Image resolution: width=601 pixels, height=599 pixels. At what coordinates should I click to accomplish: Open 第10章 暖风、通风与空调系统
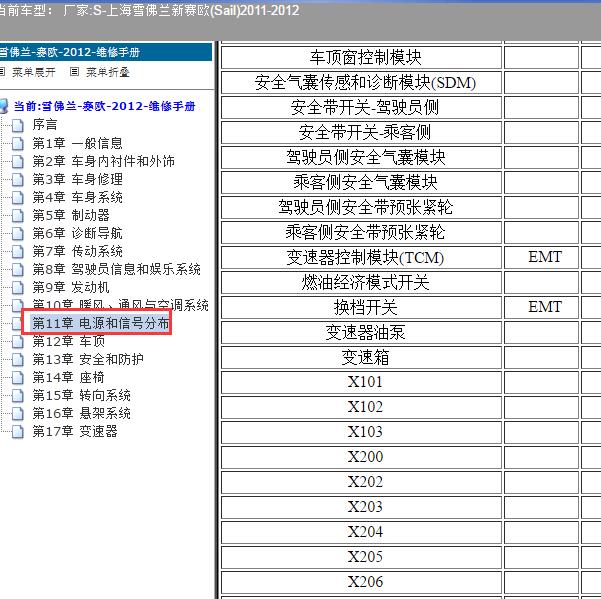[x=121, y=305]
